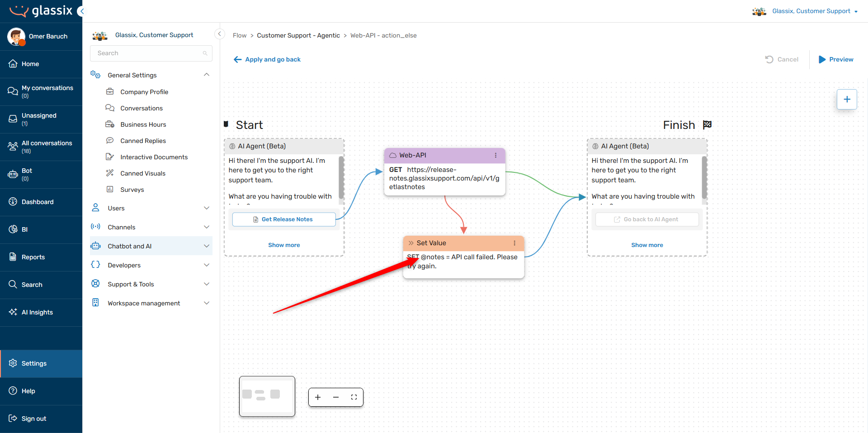The width and height of the screenshot is (868, 433).
Task: Sign out of Glassix
Action: [x=41, y=419]
